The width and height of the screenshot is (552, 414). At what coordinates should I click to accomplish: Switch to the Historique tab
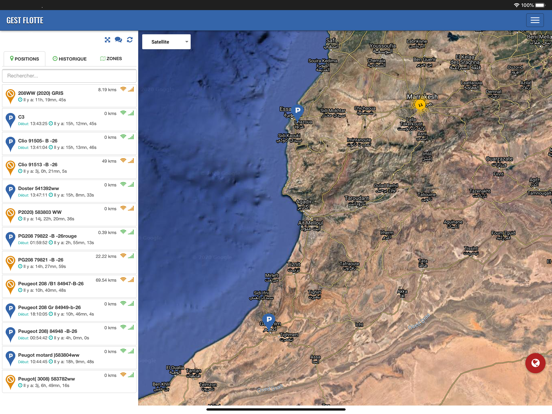[69, 59]
